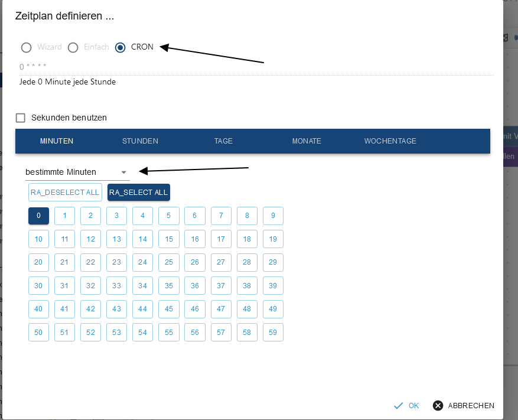
Task: Go to the Monate tab
Action: 307,141
